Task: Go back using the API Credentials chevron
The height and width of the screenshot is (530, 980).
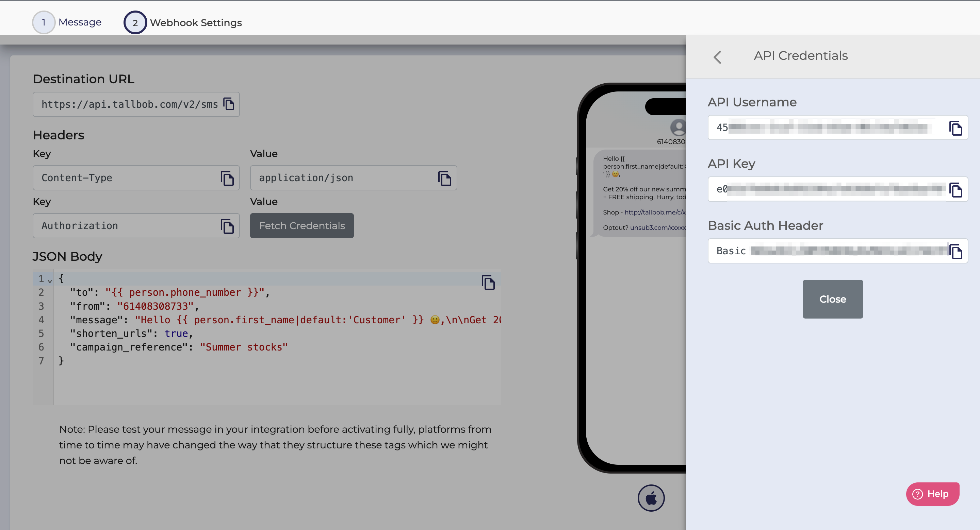Action: (718, 57)
